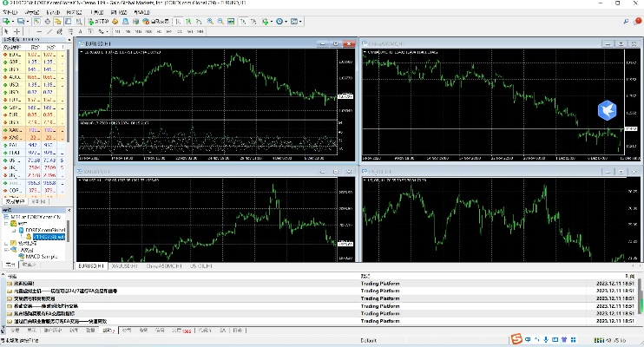Click the Zoom Out magnifier icon
Screen dimensions: 644x347
[x=220, y=21]
